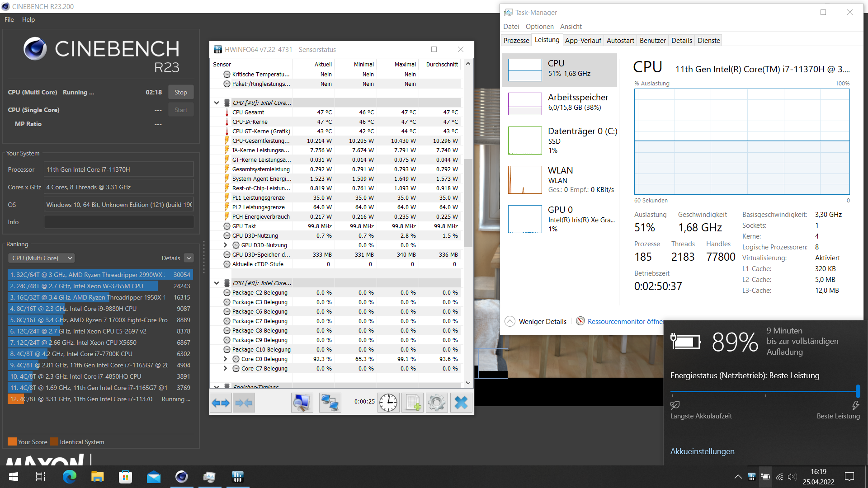Viewport: 868px width, 488px height.
Task: Open HWiNFO network computers icon
Action: [x=330, y=403]
